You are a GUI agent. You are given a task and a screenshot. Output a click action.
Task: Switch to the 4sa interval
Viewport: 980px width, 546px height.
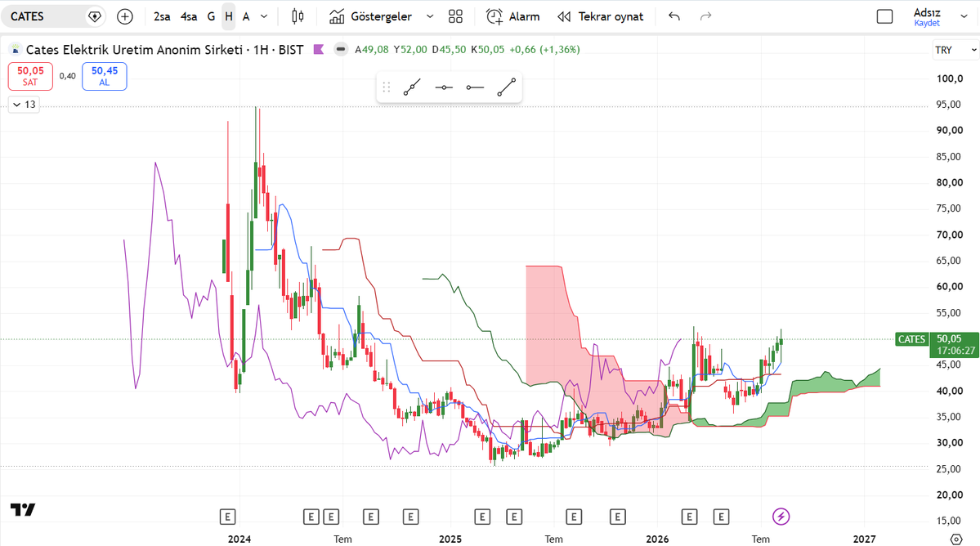pos(189,17)
